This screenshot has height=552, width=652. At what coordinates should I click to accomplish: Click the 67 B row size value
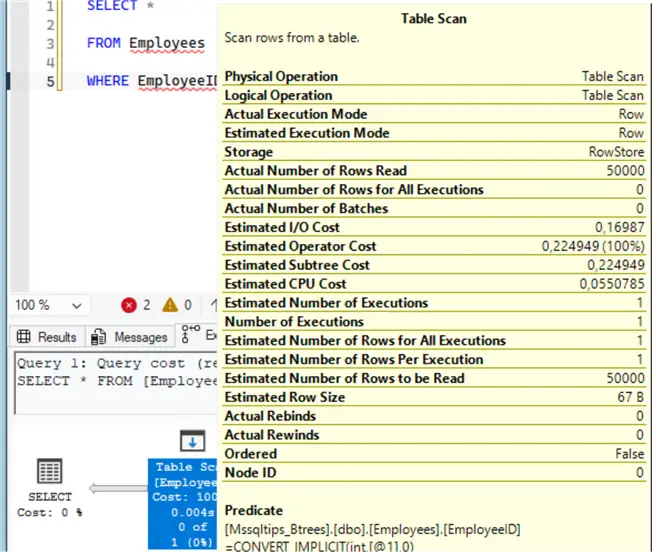(x=631, y=397)
